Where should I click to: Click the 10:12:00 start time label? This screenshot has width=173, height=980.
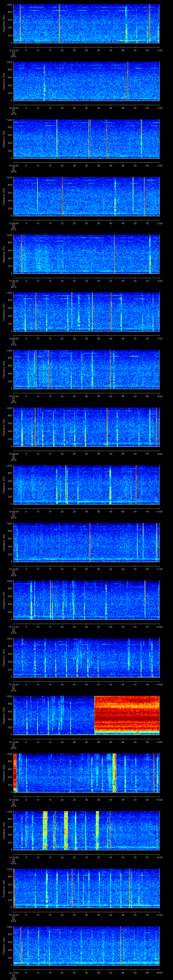[14, 684]
